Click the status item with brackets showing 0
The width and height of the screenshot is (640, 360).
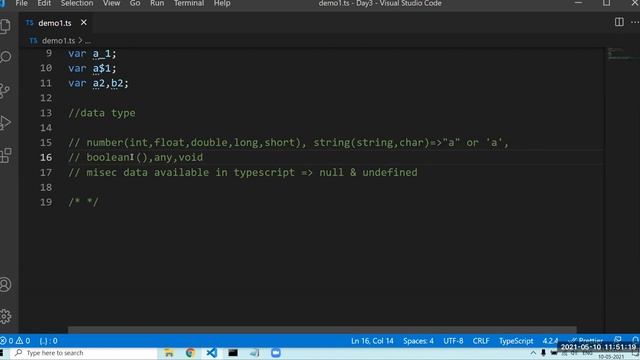[49, 341]
